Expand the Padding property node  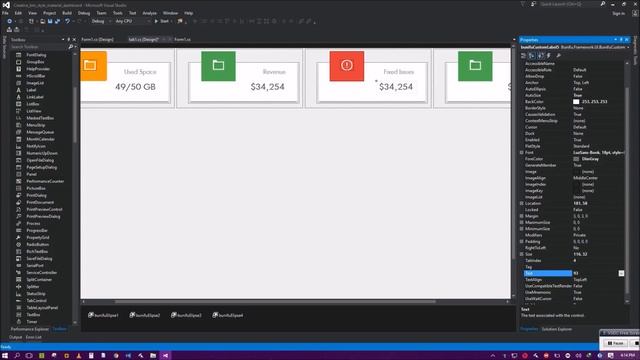[522, 241]
